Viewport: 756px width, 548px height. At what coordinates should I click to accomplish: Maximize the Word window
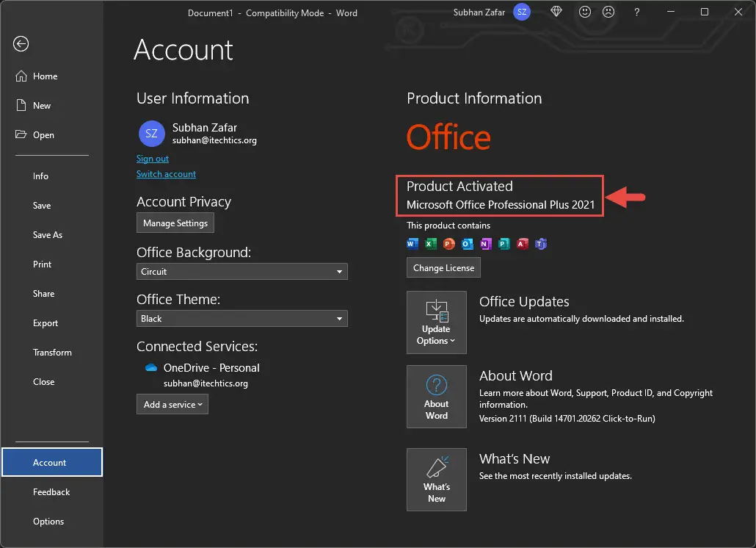(705, 12)
